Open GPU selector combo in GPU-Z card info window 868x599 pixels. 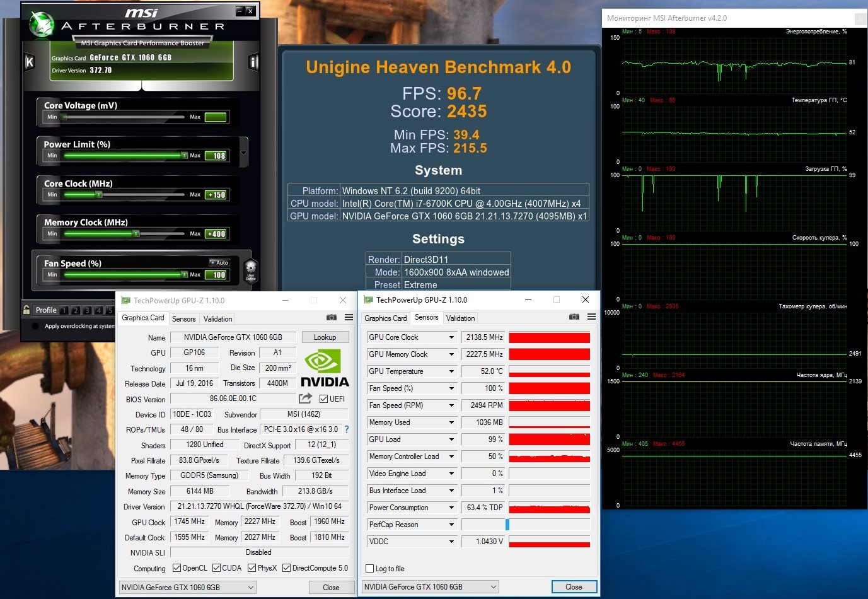pos(188,588)
